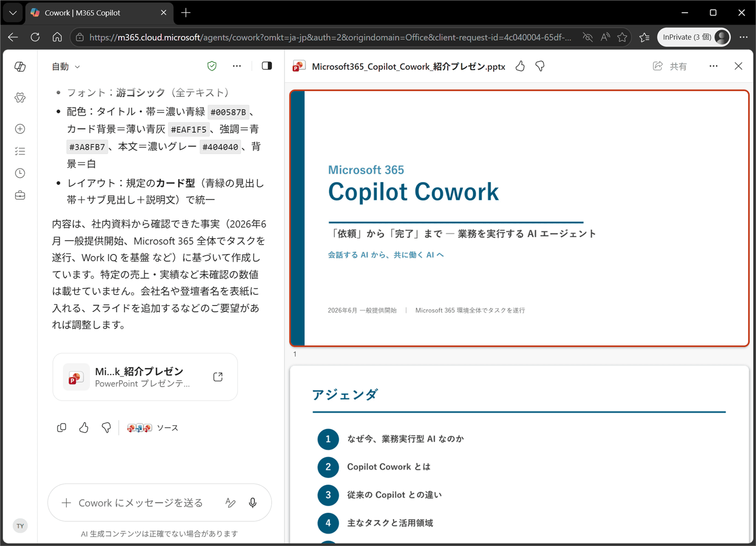Click the Copilot Cowork slide heading
The width and height of the screenshot is (756, 546).
coord(413,192)
